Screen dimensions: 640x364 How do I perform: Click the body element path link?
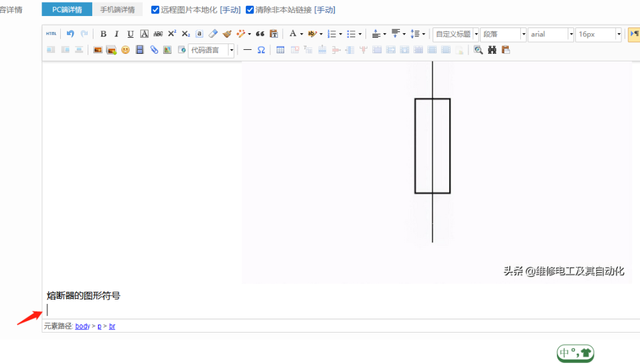[x=83, y=326]
